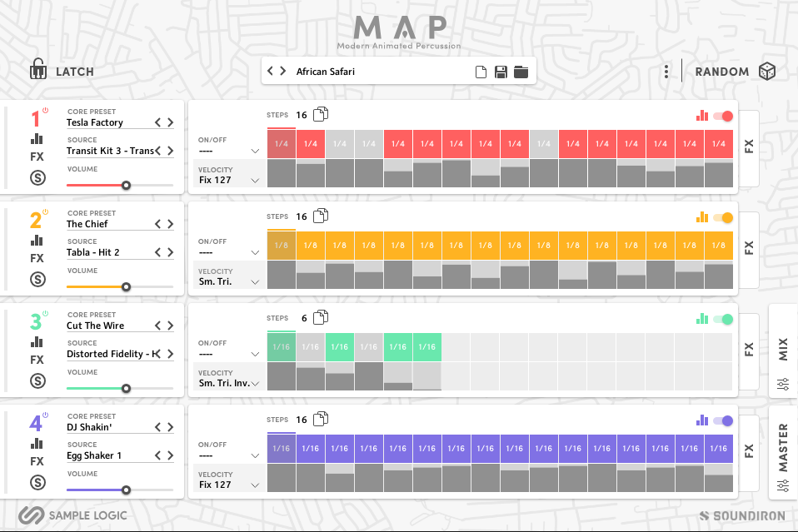The width and height of the screenshot is (798, 532).
Task: Copy steps for core 1
Action: tap(321, 114)
